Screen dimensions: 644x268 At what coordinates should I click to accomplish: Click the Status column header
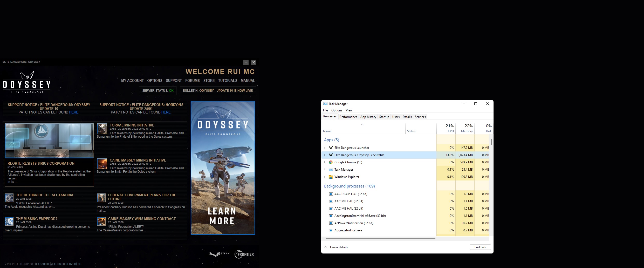[421, 128]
